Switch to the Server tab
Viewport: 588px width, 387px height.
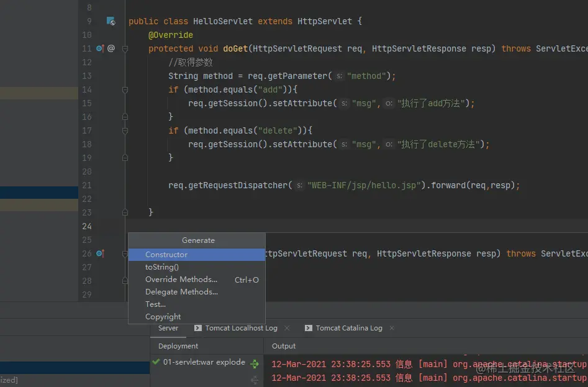click(x=168, y=328)
